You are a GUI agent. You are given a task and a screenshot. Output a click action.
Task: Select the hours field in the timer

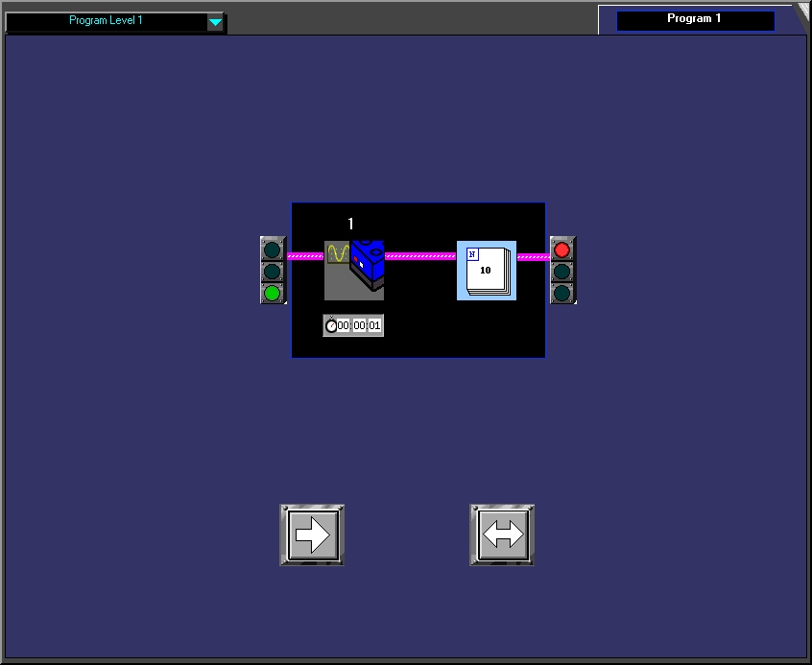[344, 326]
